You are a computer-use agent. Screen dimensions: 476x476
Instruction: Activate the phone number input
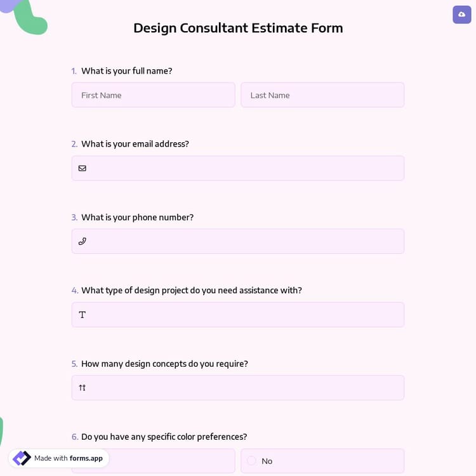click(244, 241)
